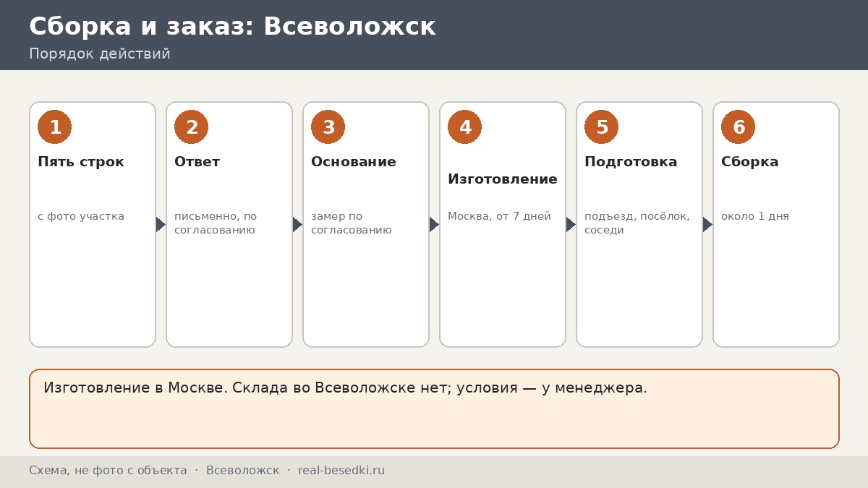Select the 'Сборка' card title

pos(750,162)
